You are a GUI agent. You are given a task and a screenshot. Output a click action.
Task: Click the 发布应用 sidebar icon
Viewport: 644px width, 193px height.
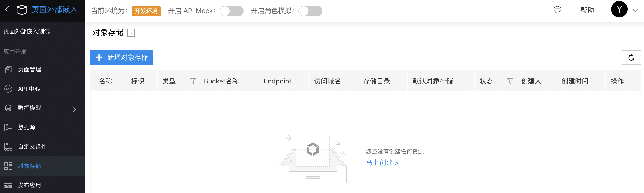coord(8,185)
